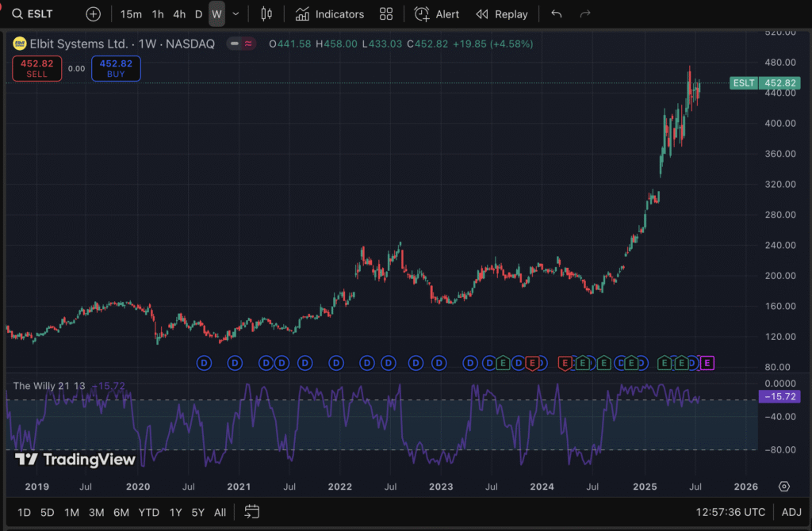Open the candlestick chart style icon
Image resolution: width=812 pixels, height=531 pixels.
tap(266, 14)
